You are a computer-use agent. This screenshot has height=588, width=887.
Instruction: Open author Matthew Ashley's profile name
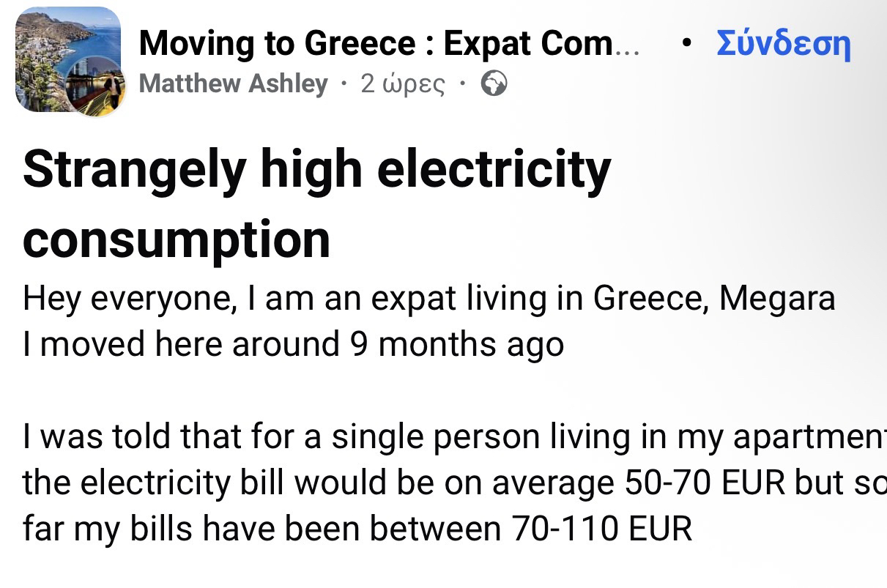point(233,84)
